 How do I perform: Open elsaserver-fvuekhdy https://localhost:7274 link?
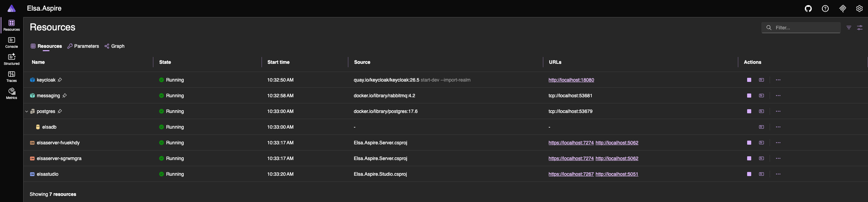(x=571, y=143)
